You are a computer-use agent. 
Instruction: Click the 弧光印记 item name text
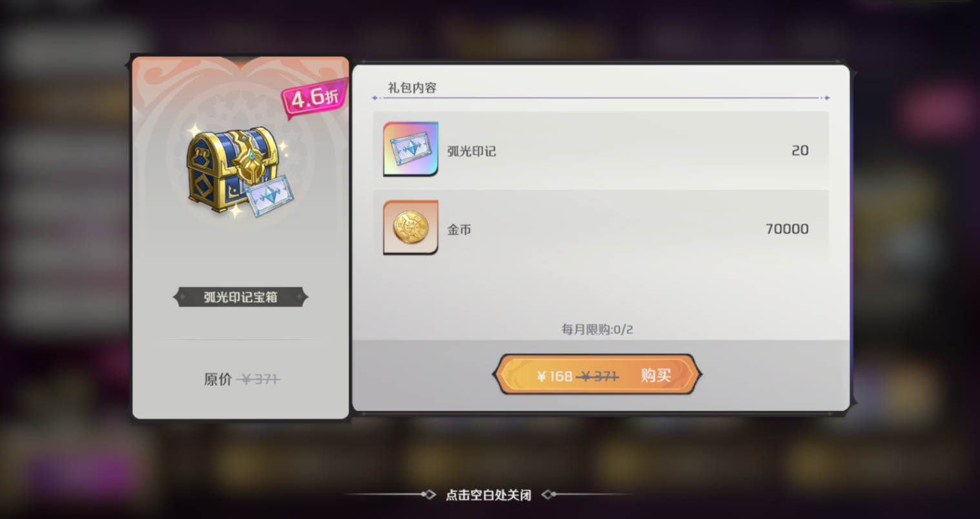(x=471, y=151)
